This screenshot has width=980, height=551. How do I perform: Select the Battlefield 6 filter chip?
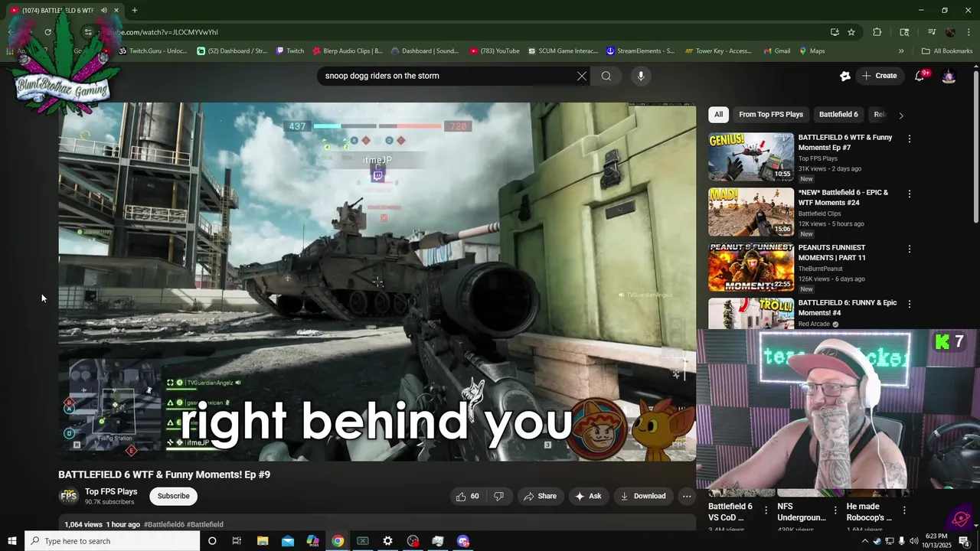(x=838, y=115)
